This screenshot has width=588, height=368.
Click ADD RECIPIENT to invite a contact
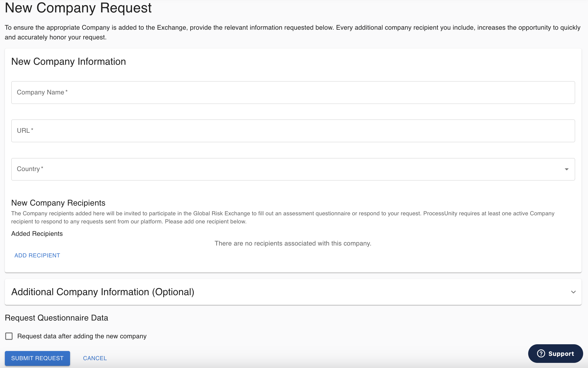pos(37,255)
